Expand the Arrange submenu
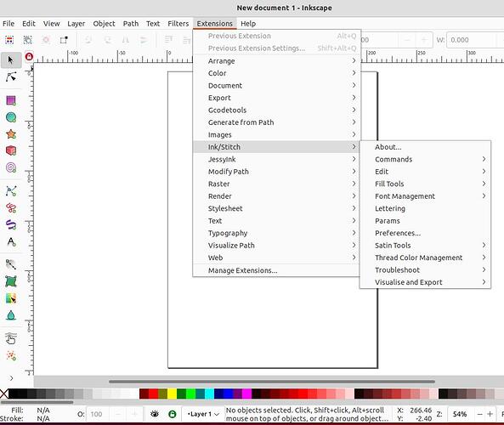504x425 pixels. 277,60
